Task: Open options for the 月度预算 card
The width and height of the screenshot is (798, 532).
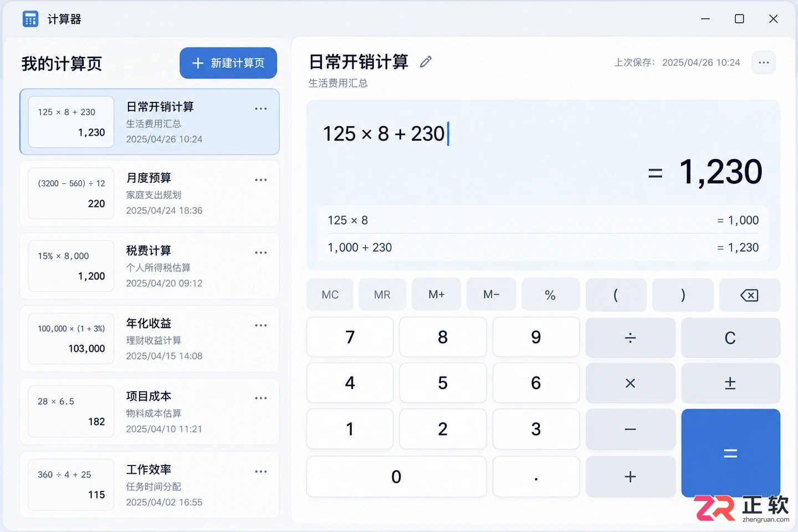Action: coord(261,180)
